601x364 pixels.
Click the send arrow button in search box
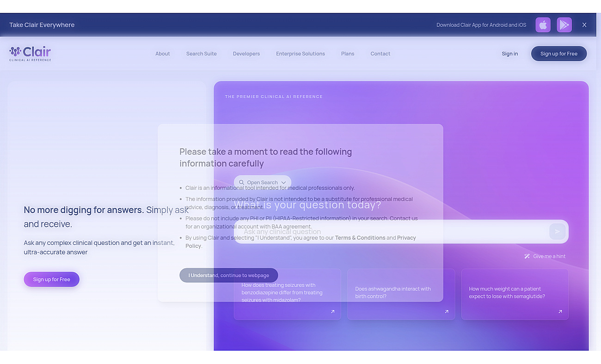coord(557,231)
